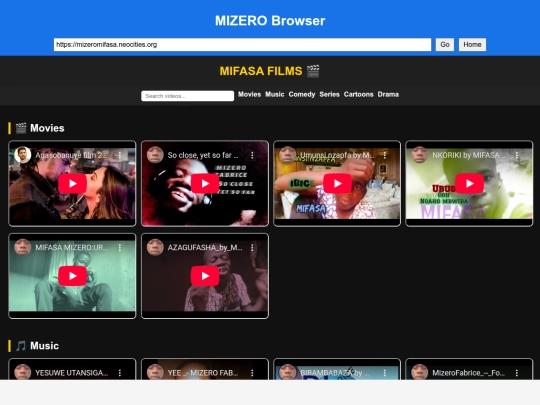The width and height of the screenshot is (540, 405).
Task: Go to the Music category link
Action: click(274, 94)
